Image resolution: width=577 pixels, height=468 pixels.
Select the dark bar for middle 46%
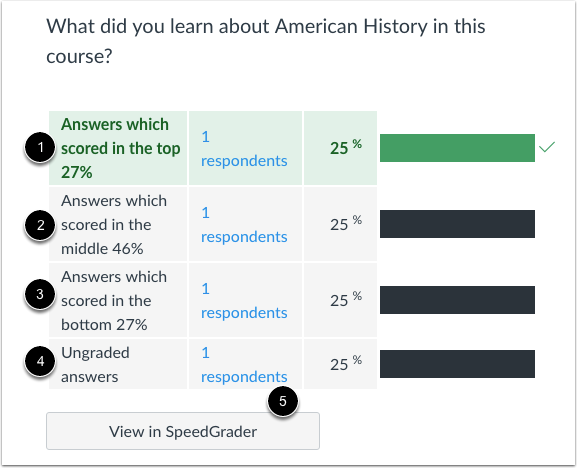[457, 224]
